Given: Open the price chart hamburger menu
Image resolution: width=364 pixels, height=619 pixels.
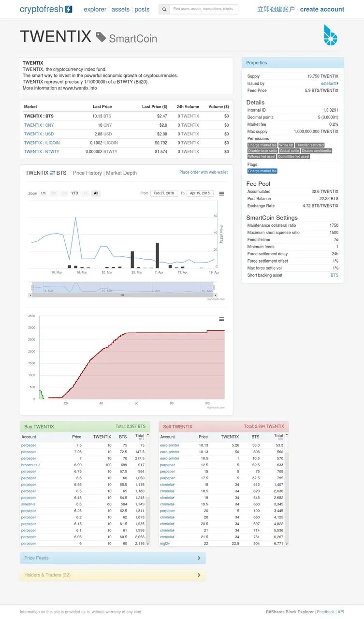Looking at the screenshot, I should (x=221, y=193).
